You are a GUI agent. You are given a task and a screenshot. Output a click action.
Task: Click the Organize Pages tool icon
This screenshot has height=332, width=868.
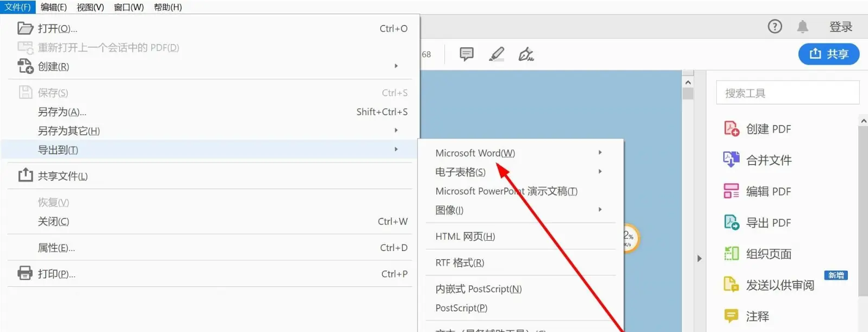click(x=731, y=254)
